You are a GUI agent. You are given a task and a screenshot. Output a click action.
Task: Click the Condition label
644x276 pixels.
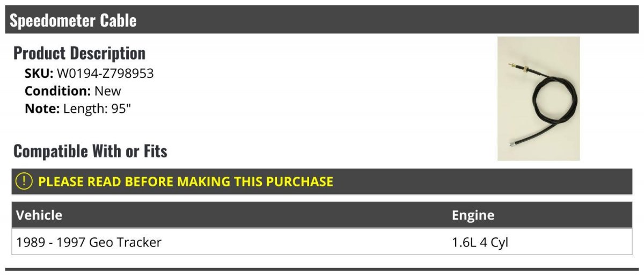[57, 91]
